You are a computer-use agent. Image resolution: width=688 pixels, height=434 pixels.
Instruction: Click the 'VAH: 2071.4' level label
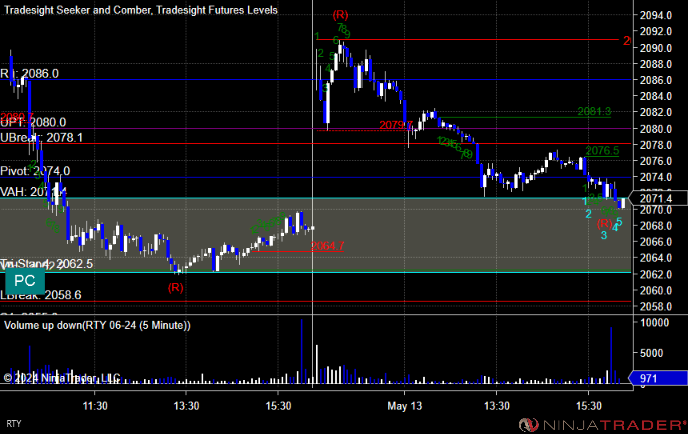[x=33, y=192]
